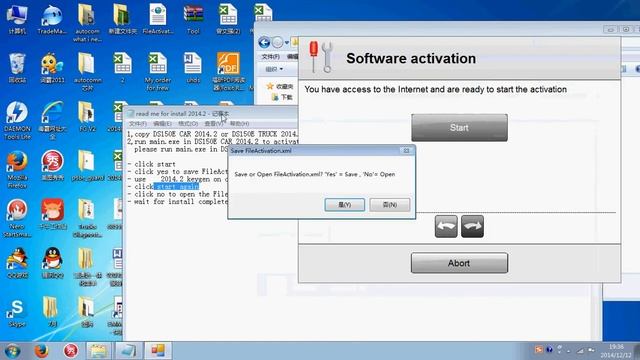Select Downloads folder in Explorer sidebar
This screenshot has height=360, width=640.
[282, 97]
